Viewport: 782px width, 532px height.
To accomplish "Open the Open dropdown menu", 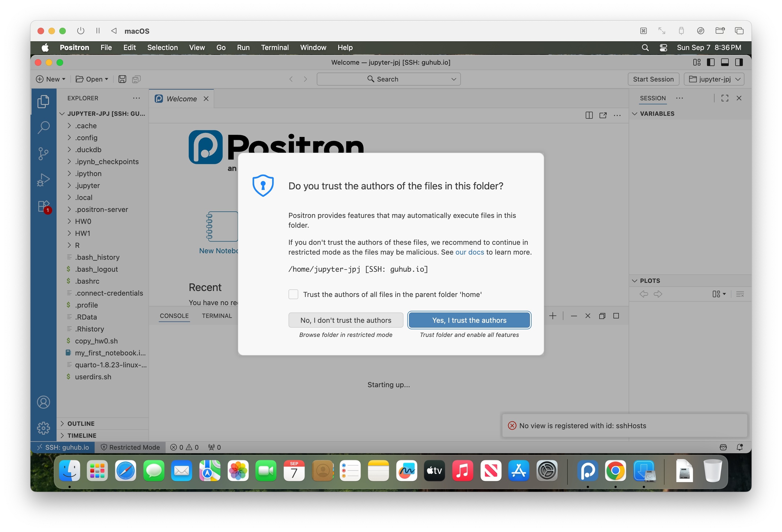I will [x=92, y=79].
